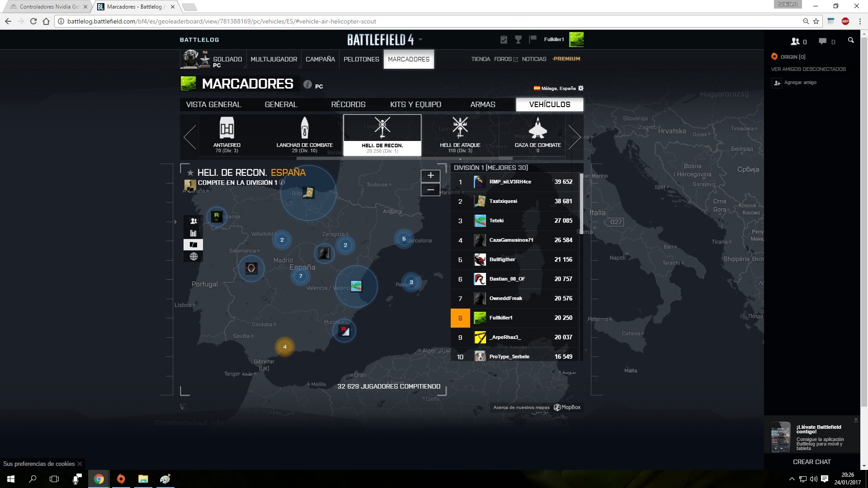Switch map filter to friends view icon

click(x=193, y=221)
